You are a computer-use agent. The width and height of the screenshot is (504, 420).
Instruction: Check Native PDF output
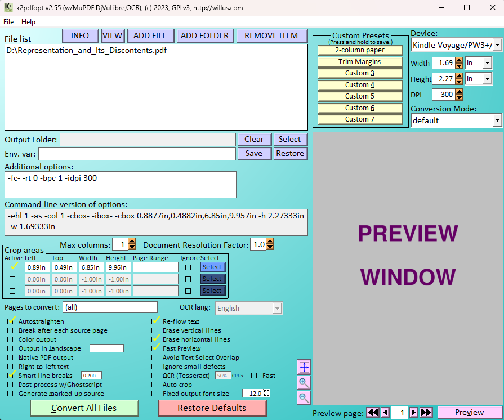coord(11,358)
